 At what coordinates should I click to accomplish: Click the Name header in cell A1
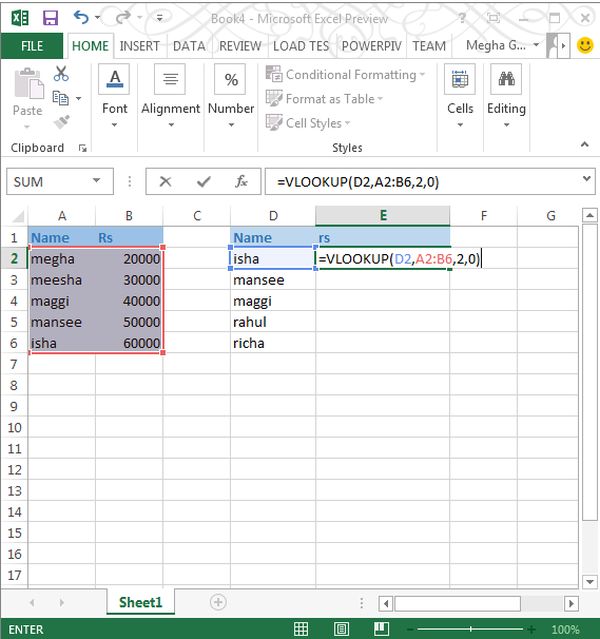coord(62,238)
